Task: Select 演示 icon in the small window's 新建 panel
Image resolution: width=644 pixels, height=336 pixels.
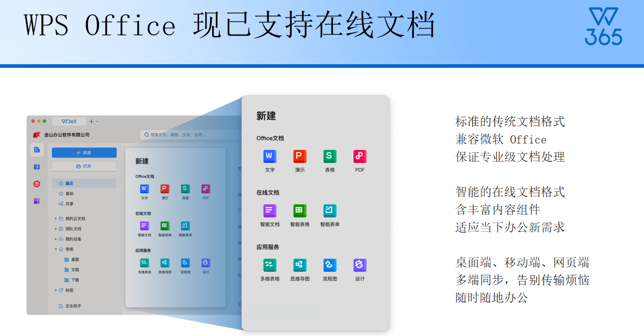Action: point(165,189)
